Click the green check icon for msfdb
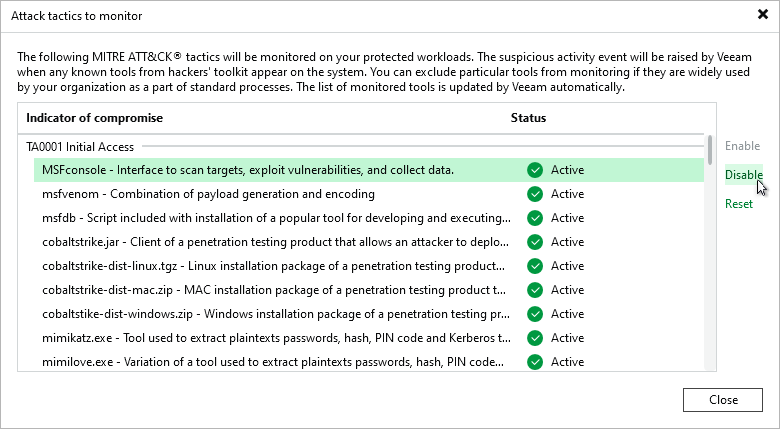The width and height of the screenshot is (780, 429). pos(535,218)
